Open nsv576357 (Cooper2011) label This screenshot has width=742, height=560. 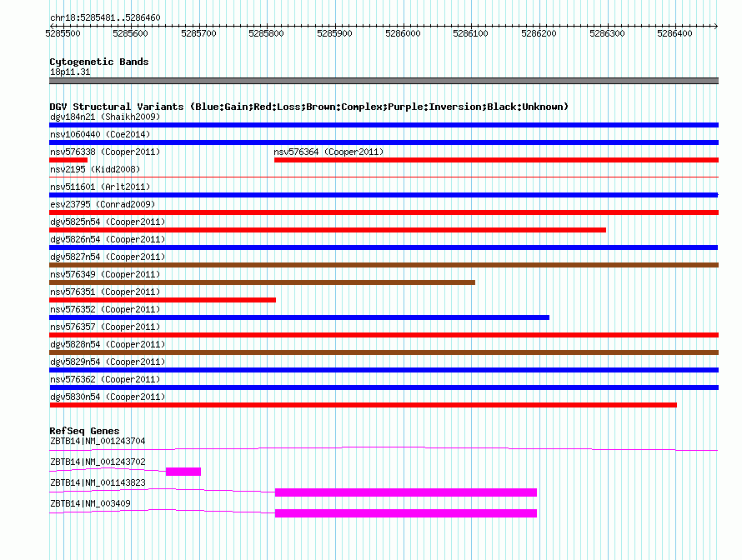tap(105, 327)
